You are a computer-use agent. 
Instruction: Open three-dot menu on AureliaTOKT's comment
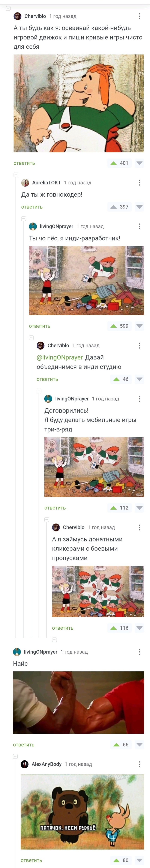(139, 183)
